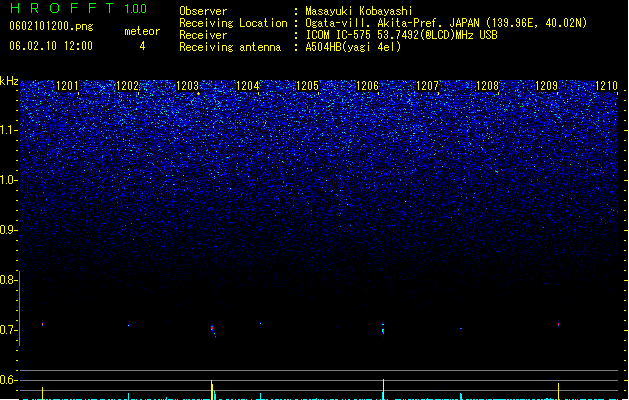Select observer name Masayuki Kobayashi
The width and height of the screenshot is (629, 400).
pos(359,11)
